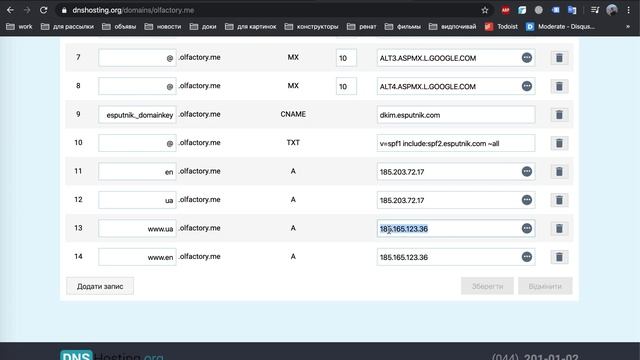The image size is (640, 360).
Task: Open the 'видпочивай' bookmarks folder
Action: (452, 27)
